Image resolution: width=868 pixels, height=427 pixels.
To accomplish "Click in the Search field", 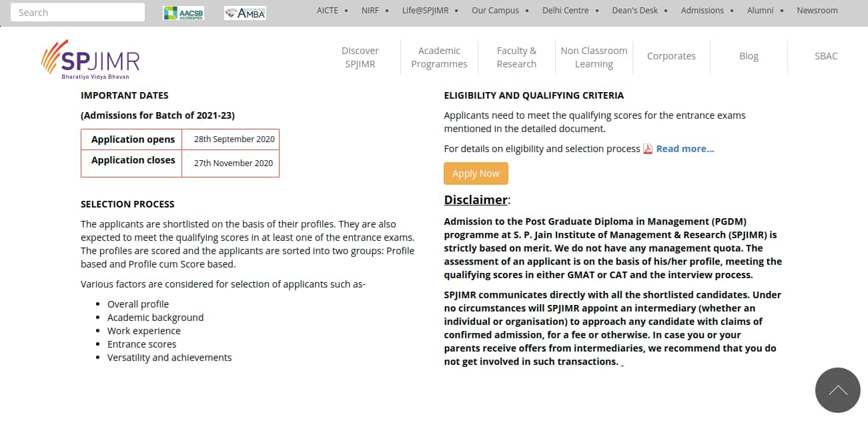I will click(x=77, y=13).
